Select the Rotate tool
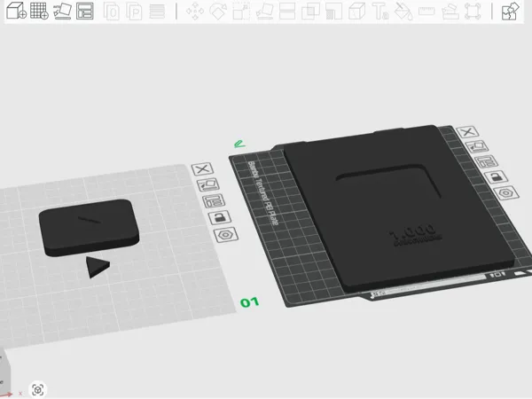 click(218, 12)
